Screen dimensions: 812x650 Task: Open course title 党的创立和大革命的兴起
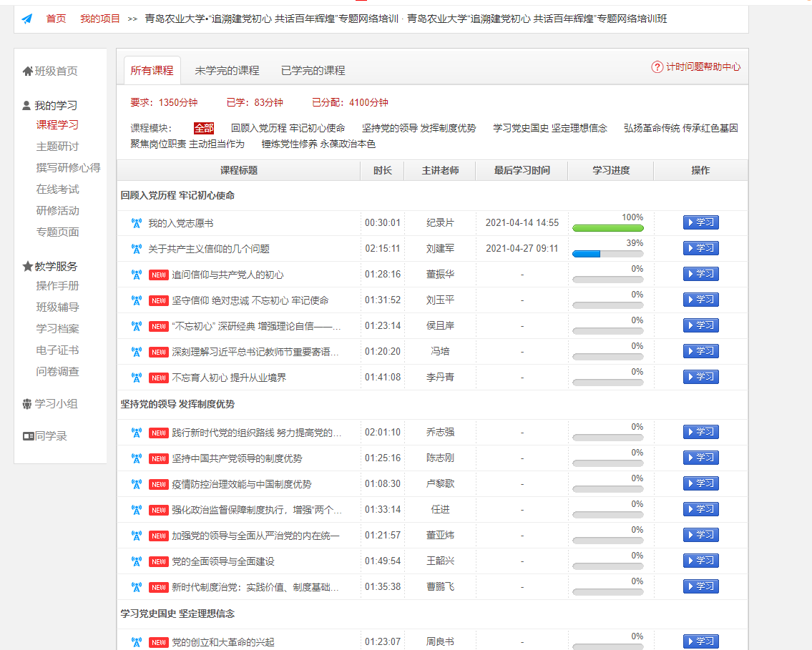[223, 642]
